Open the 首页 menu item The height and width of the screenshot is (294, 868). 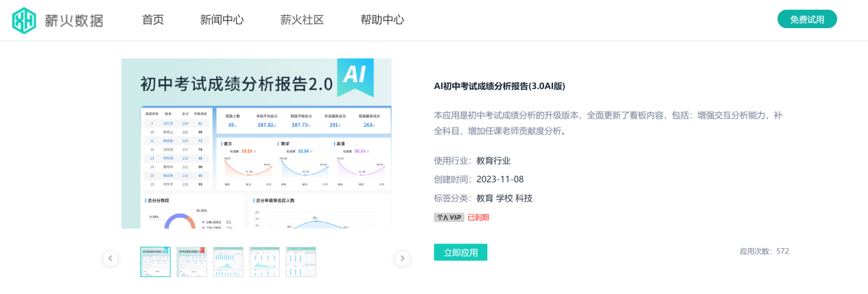pos(153,20)
